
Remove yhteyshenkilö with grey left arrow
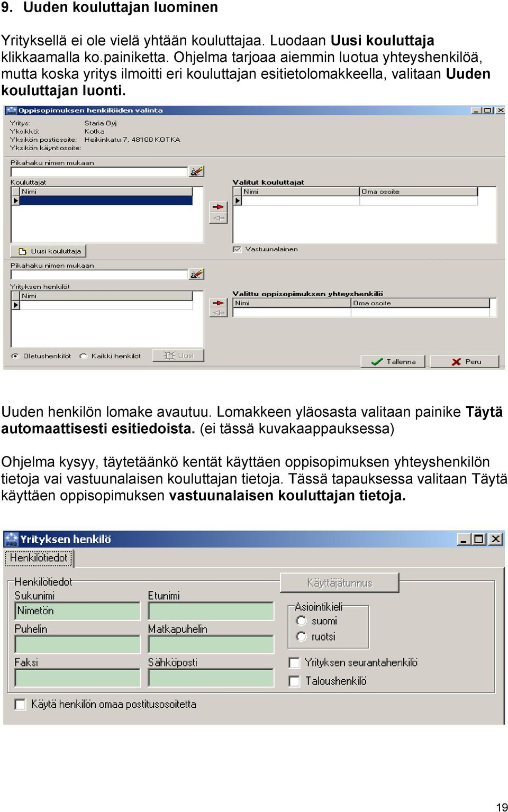coord(218,313)
